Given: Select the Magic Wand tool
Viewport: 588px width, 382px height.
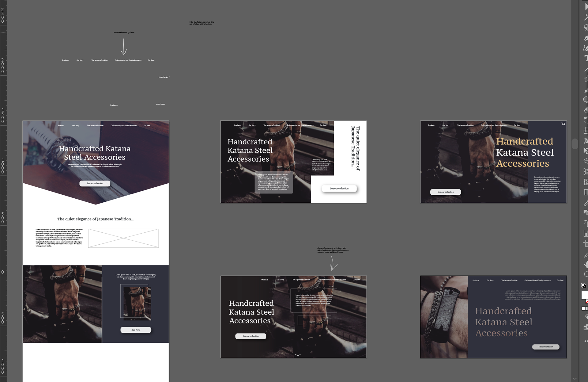Looking at the screenshot, I should click(x=586, y=17).
